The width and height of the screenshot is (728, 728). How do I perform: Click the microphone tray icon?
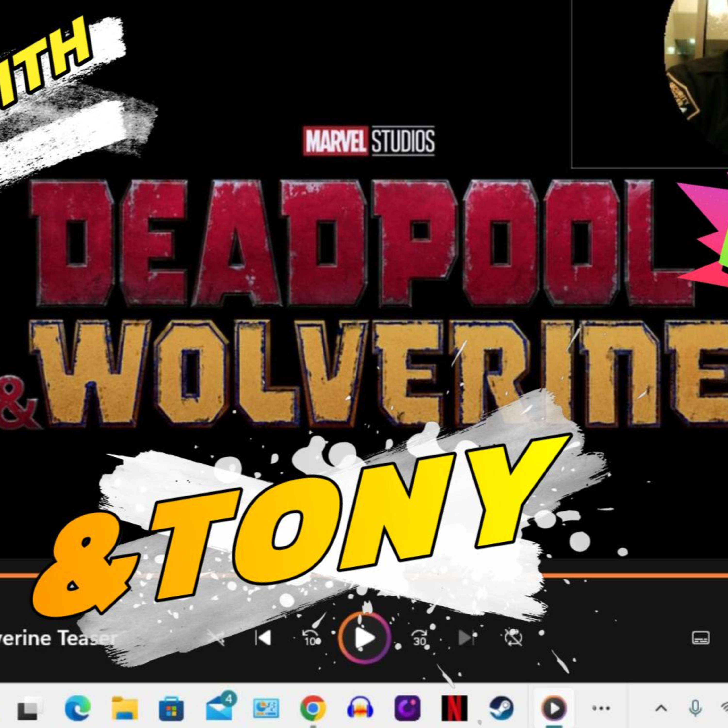pos(695,708)
